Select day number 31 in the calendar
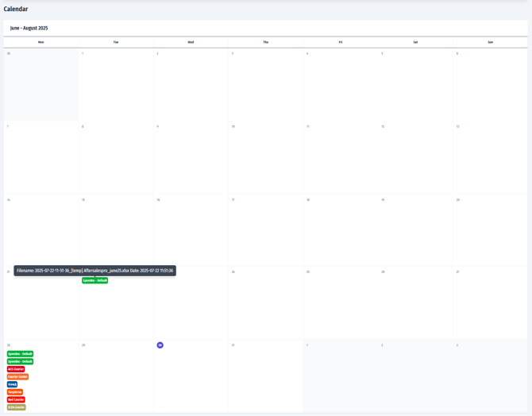This screenshot has width=532, height=416. [x=233, y=345]
